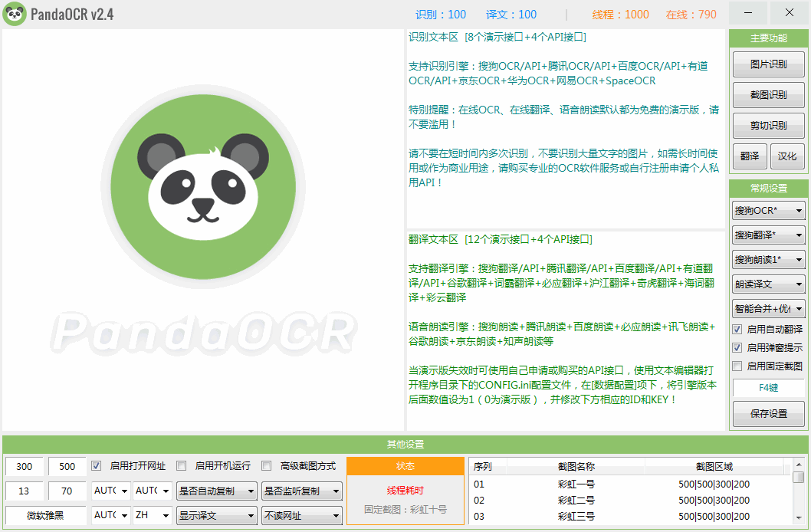
Task: Click the 状态 orange header
Action: click(x=405, y=466)
